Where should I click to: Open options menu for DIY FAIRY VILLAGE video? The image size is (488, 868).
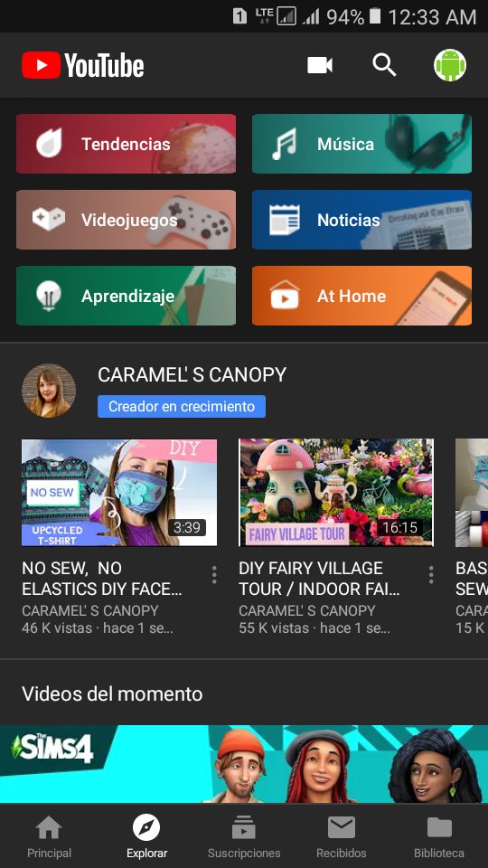click(x=431, y=575)
